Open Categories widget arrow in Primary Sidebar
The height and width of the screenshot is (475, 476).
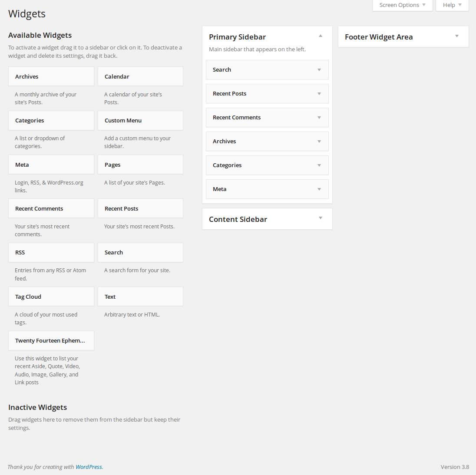(319, 165)
